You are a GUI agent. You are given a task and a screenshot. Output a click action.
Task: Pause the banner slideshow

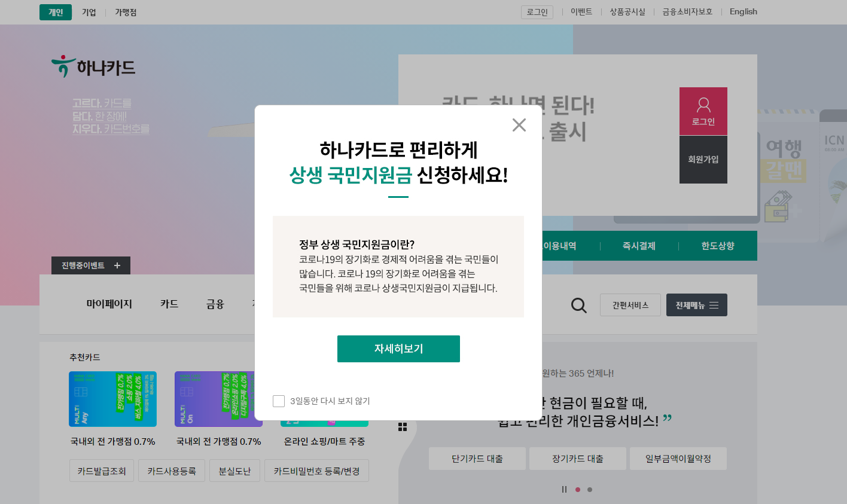click(564, 489)
